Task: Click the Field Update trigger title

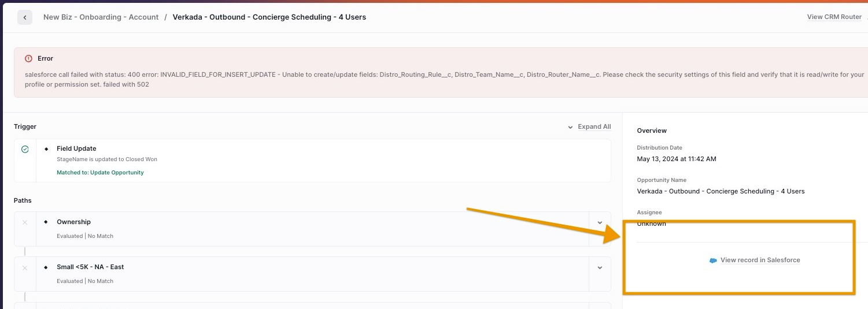Action: tap(76, 148)
